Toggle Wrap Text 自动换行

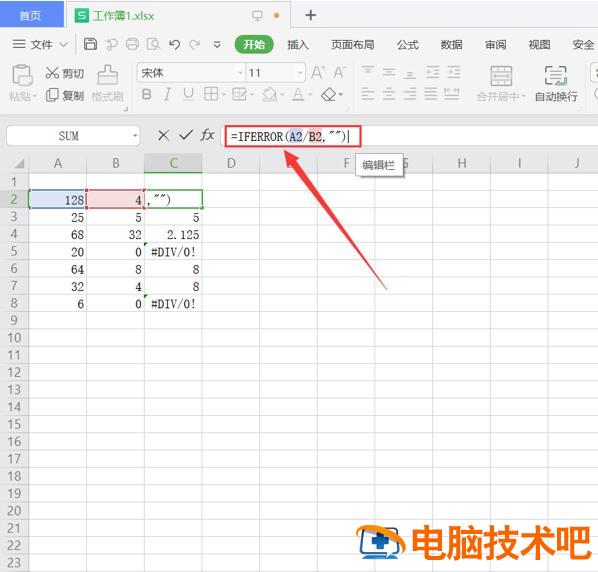point(556,83)
